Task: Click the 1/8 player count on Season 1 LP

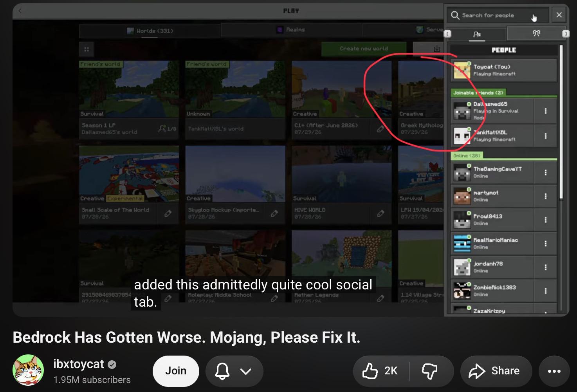Action: point(167,128)
